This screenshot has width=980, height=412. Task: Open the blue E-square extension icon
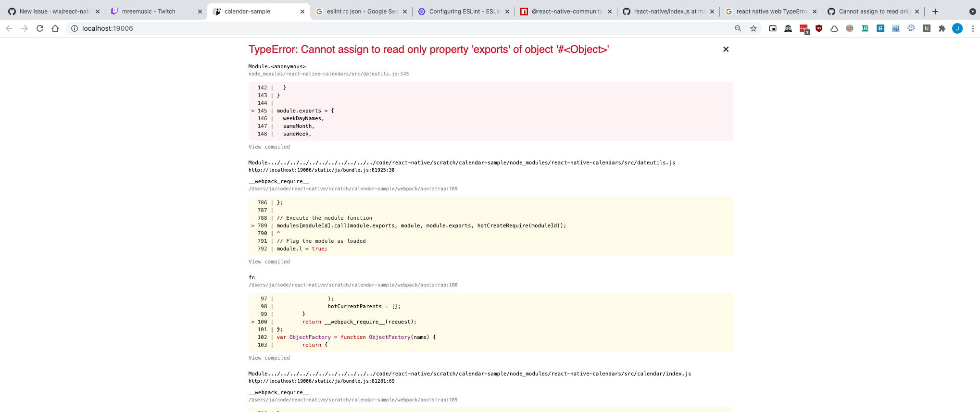[880, 28]
